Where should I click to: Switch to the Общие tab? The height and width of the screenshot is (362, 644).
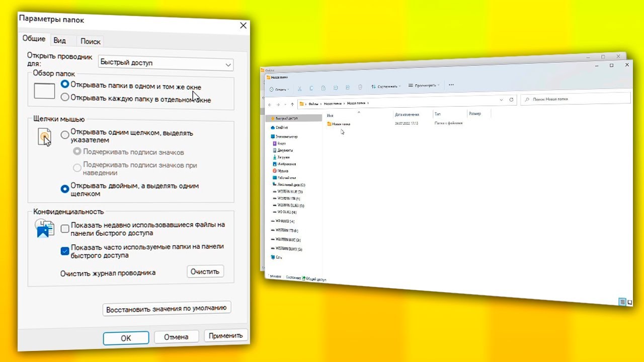tap(34, 39)
